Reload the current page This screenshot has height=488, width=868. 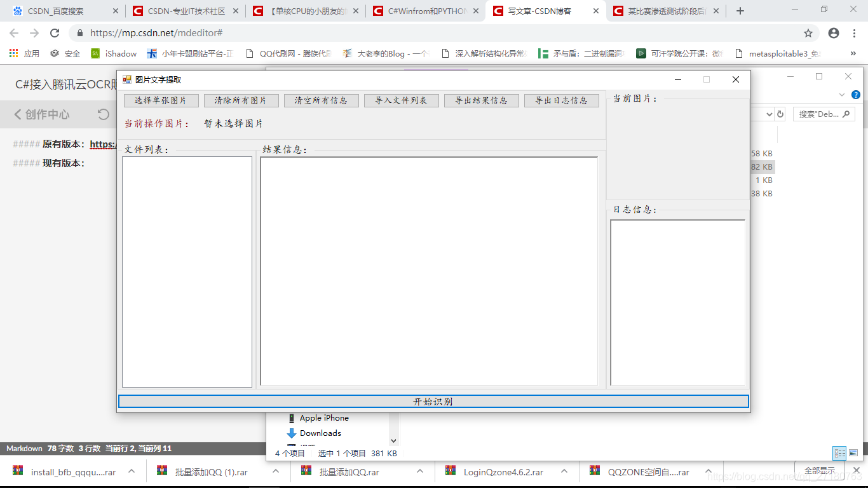tap(55, 33)
